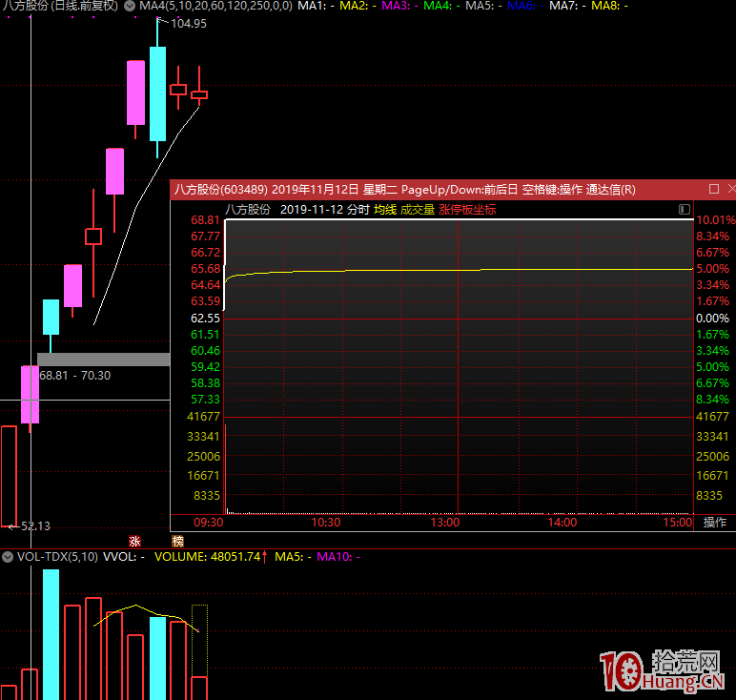
Task: Click the 10.01% limit-up percentage label
Action: coord(715,219)
